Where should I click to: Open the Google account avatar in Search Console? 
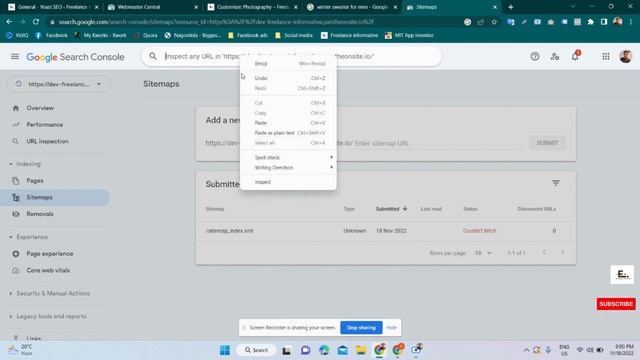click(625, 56)
